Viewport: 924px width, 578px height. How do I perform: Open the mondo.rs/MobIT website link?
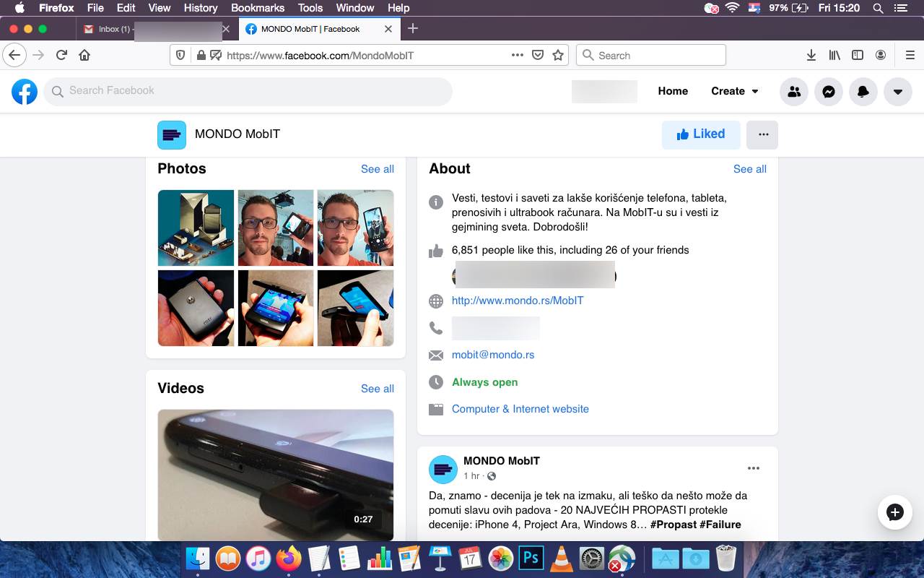[517, 301]
